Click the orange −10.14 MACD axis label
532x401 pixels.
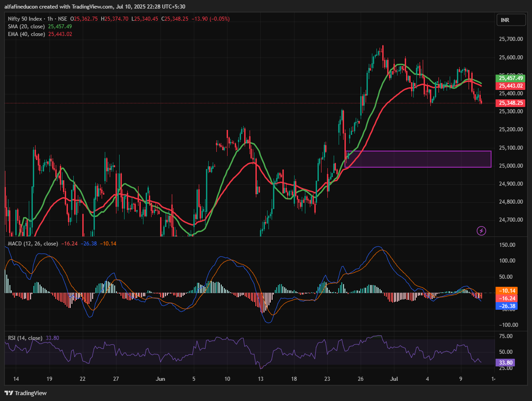[x=506, y=291]
